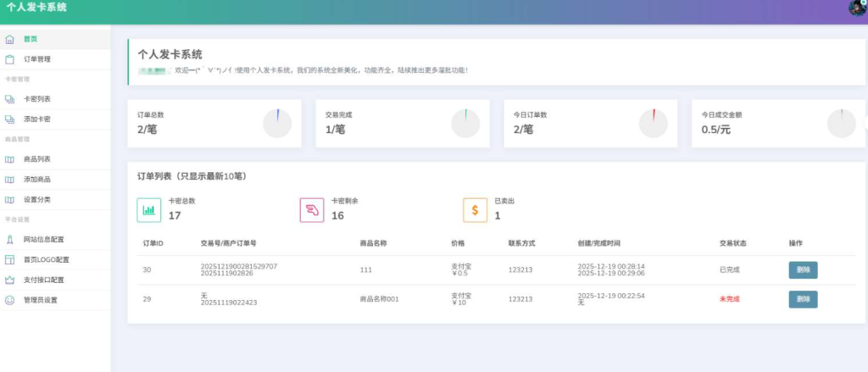The image size is (868, 372).
Task: Click the 交易号/商户订单号 column header
Action: (x=228, y=243)
